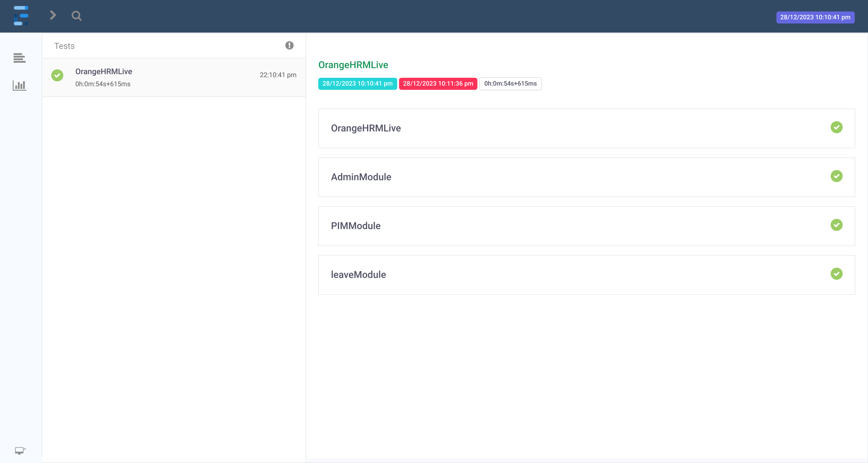Screen dimensions: 868x463
Task: Expand the AdminModule section
Action: tap(361, 177)
